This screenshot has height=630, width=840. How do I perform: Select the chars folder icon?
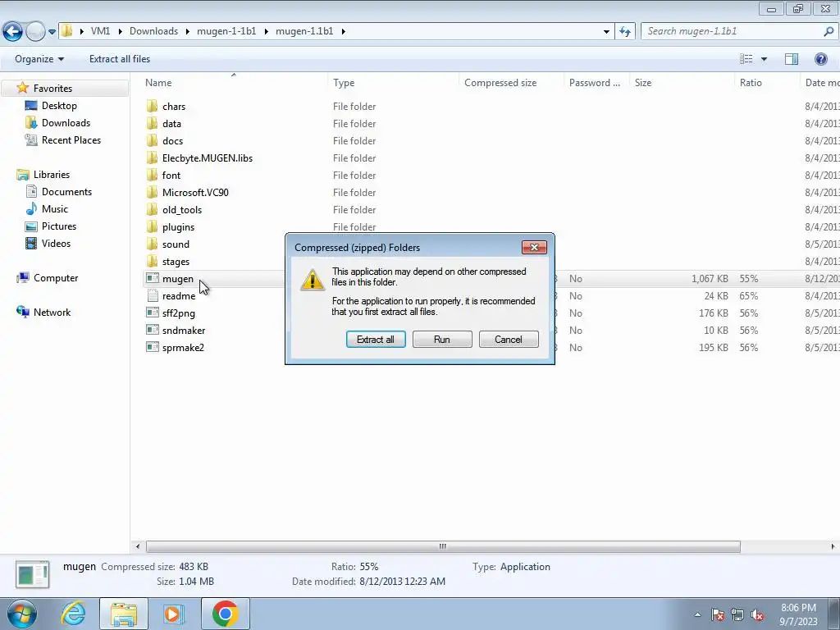point(152,106)
